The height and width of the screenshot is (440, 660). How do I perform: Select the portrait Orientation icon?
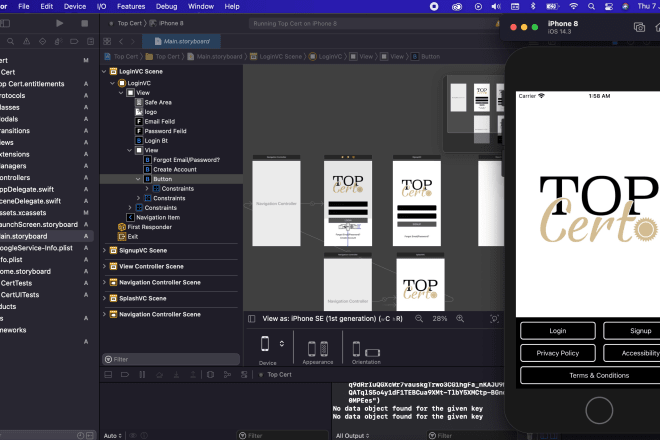[356, 349]
